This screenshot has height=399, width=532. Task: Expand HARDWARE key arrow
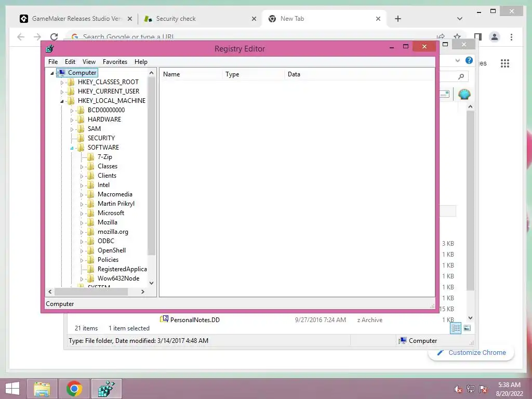(72, 120)
